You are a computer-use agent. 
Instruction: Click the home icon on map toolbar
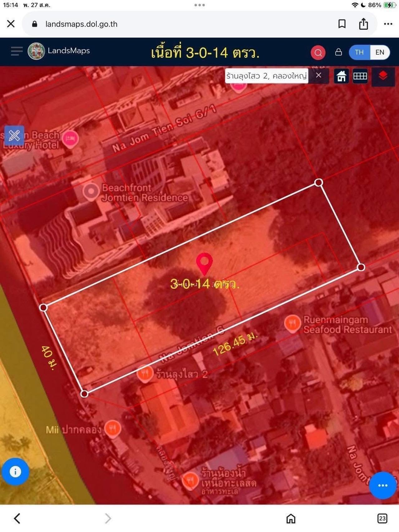pyautogui.click(x=341, y=76)
